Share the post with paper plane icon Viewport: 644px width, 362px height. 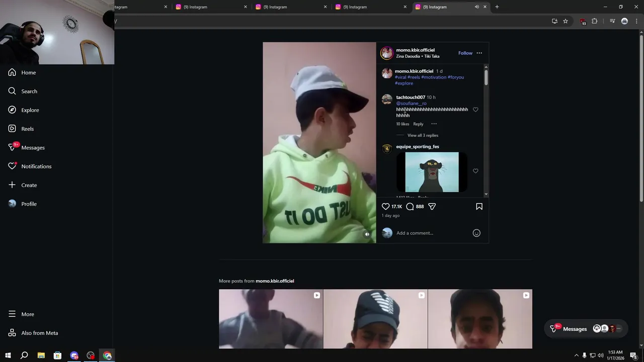tap(432, 207)
